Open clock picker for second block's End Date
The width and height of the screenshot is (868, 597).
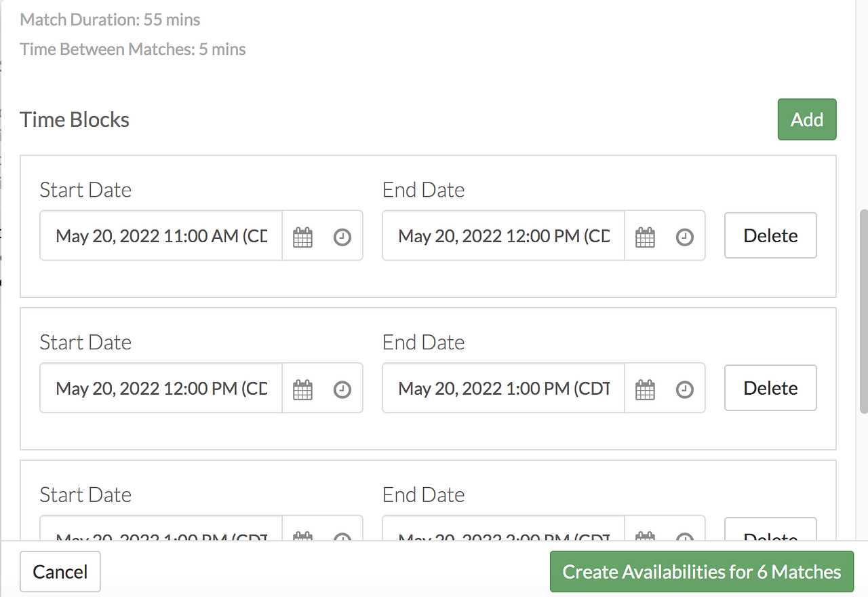click(685, 389)
